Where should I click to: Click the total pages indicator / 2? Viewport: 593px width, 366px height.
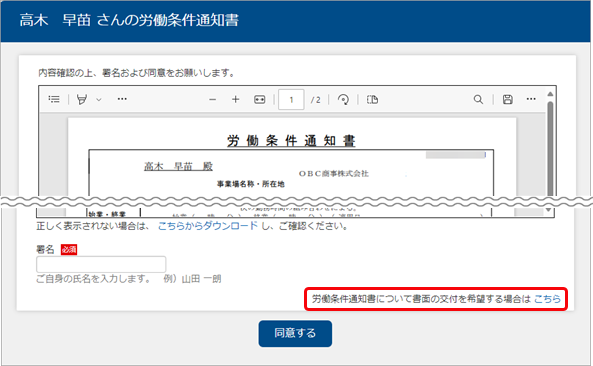point(316,100)
